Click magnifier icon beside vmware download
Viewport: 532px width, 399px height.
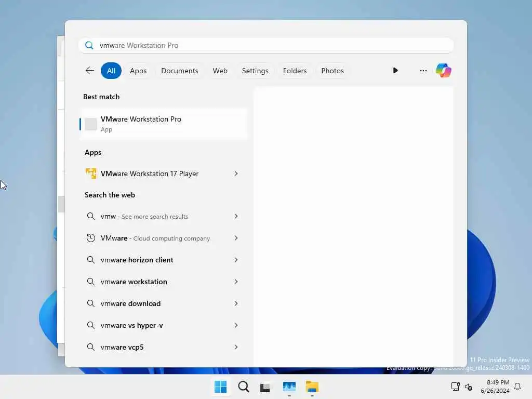pos(90,303)
